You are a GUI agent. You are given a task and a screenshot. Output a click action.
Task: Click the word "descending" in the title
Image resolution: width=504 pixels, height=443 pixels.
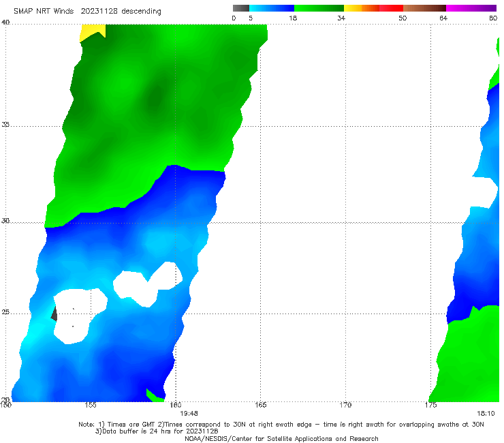coord(142,12)
